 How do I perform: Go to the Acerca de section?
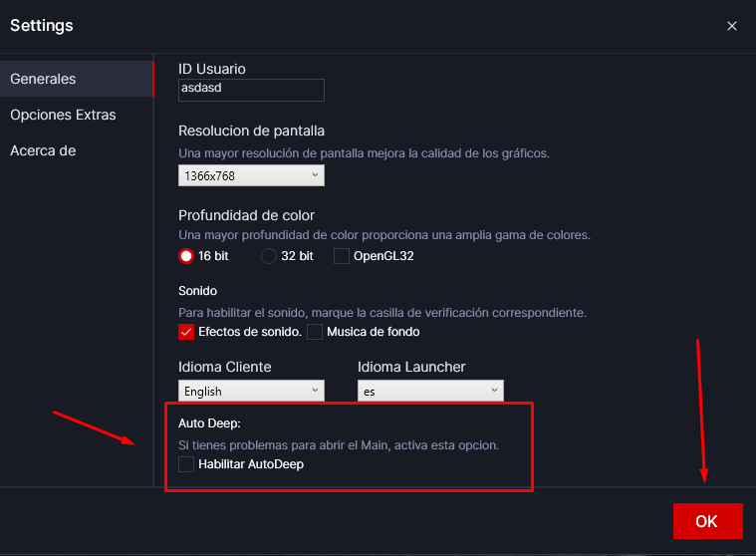coord(43,150)
